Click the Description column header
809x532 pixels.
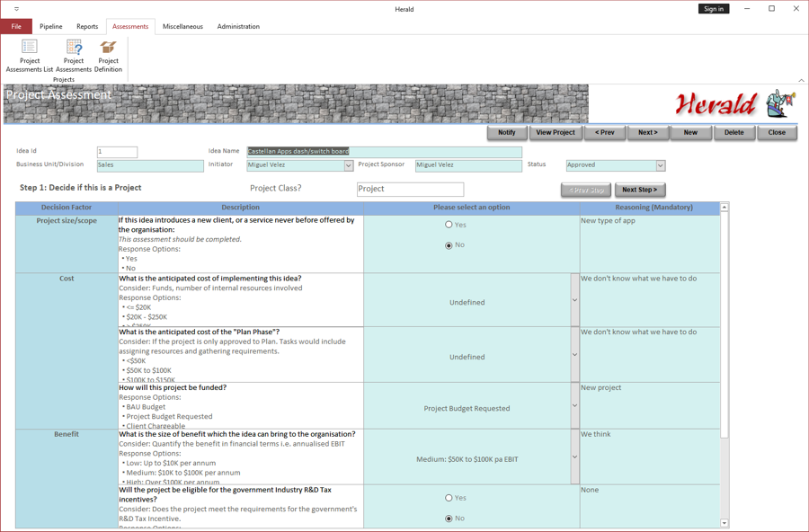pos(240,208)
